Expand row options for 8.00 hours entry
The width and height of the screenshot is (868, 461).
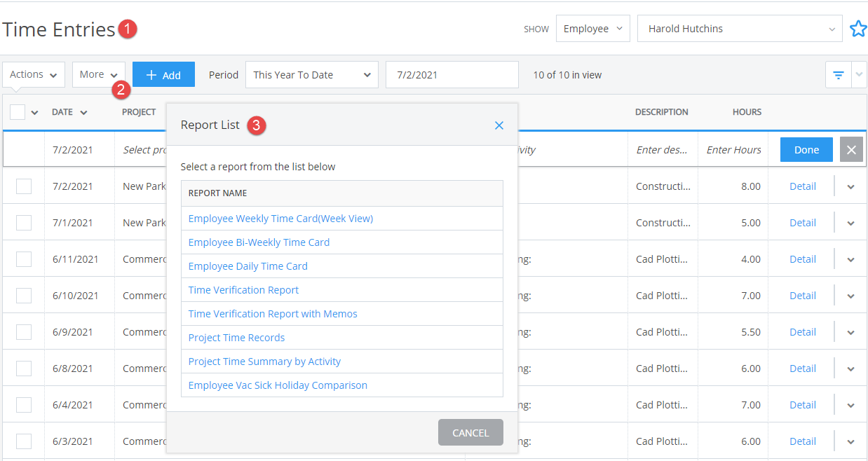click(x=851, y=186)
